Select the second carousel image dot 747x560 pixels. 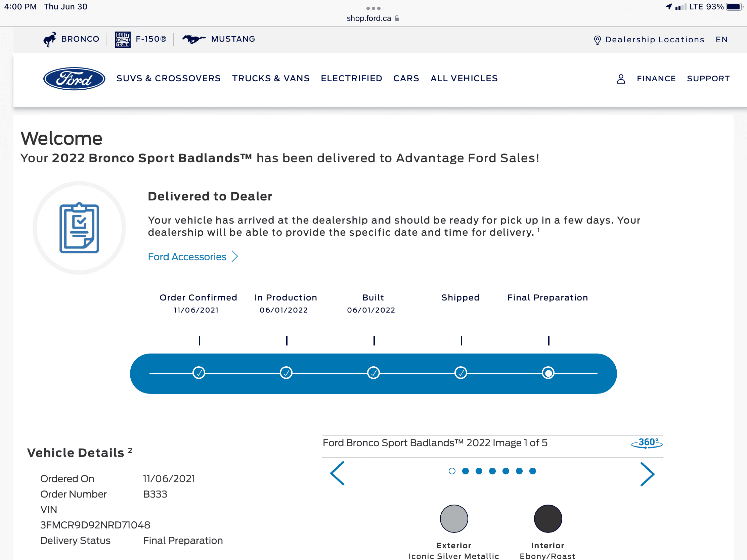tap(465, 471)
